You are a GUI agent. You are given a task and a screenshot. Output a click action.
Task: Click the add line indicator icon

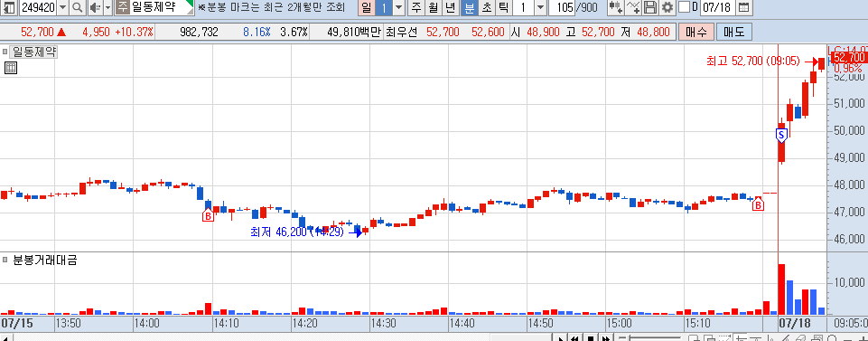point(633,8)
